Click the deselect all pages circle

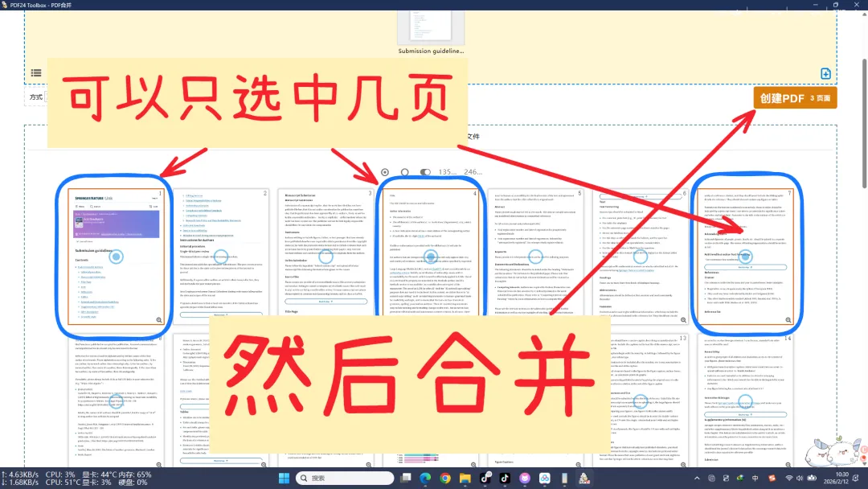coord(404,172)
